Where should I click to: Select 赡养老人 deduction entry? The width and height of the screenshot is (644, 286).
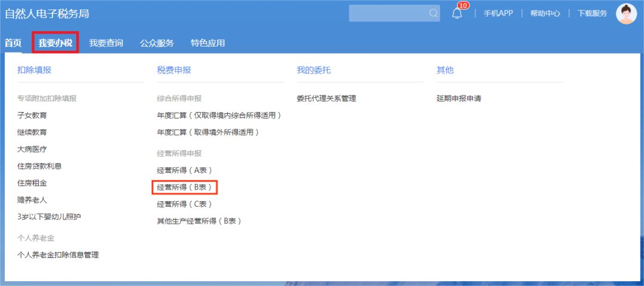click(x=32, y=200)
